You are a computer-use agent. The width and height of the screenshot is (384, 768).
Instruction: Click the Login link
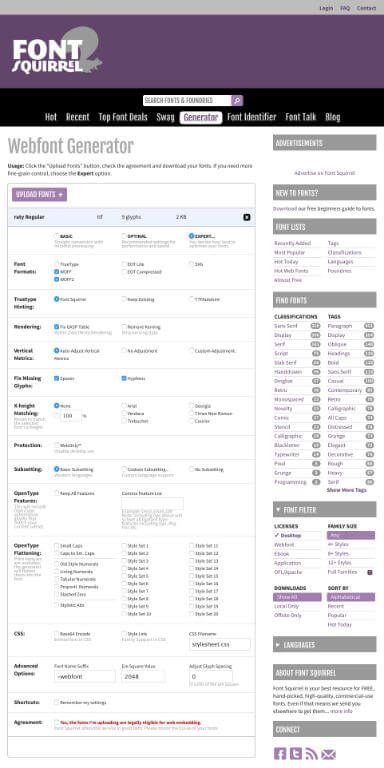(326, 8)
